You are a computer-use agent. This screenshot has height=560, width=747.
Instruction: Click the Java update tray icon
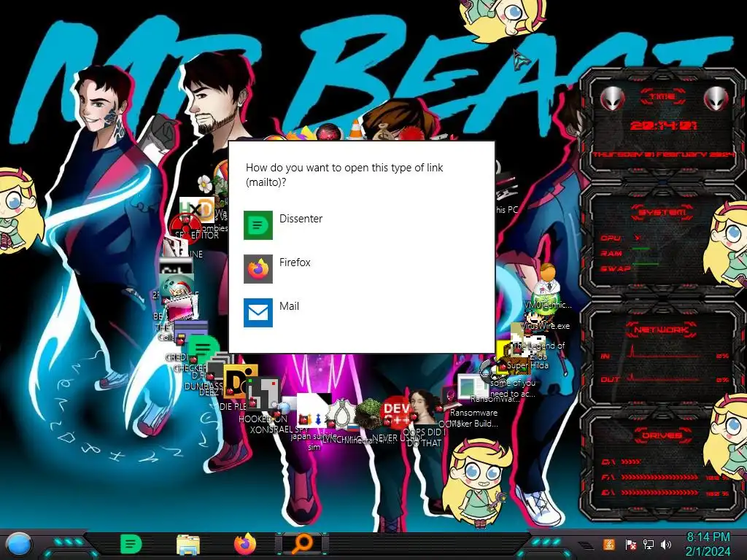click(x=609, y=544)
